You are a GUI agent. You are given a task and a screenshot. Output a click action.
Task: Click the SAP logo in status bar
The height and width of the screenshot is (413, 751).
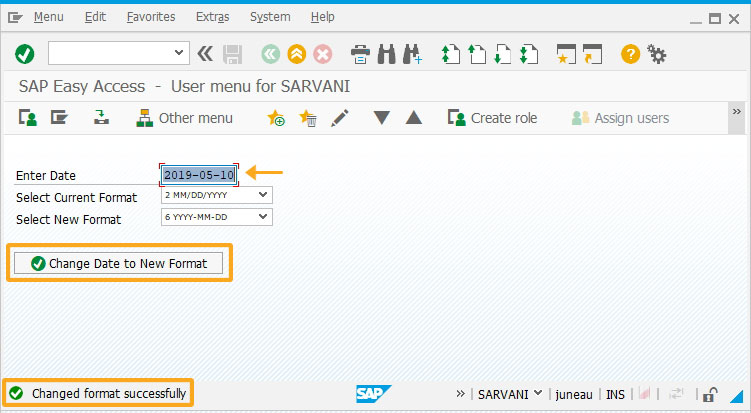coord(373,394)
